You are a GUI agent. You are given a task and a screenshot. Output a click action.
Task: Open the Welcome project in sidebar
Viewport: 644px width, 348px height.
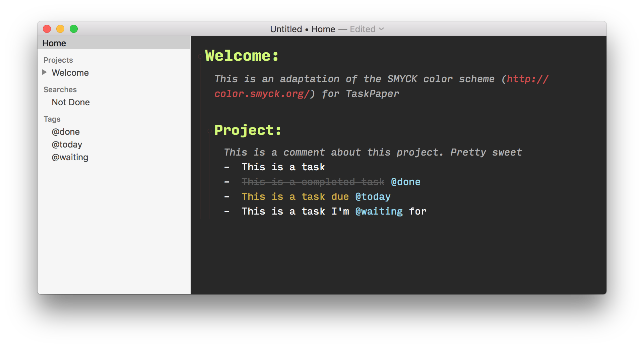(70, 73)
